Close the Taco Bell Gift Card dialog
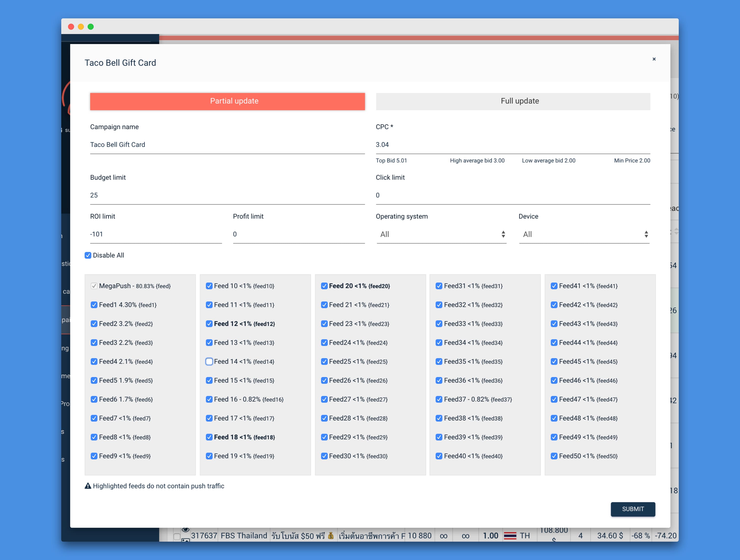The height and width of the screenshot is (560, 740). point(654,59)
